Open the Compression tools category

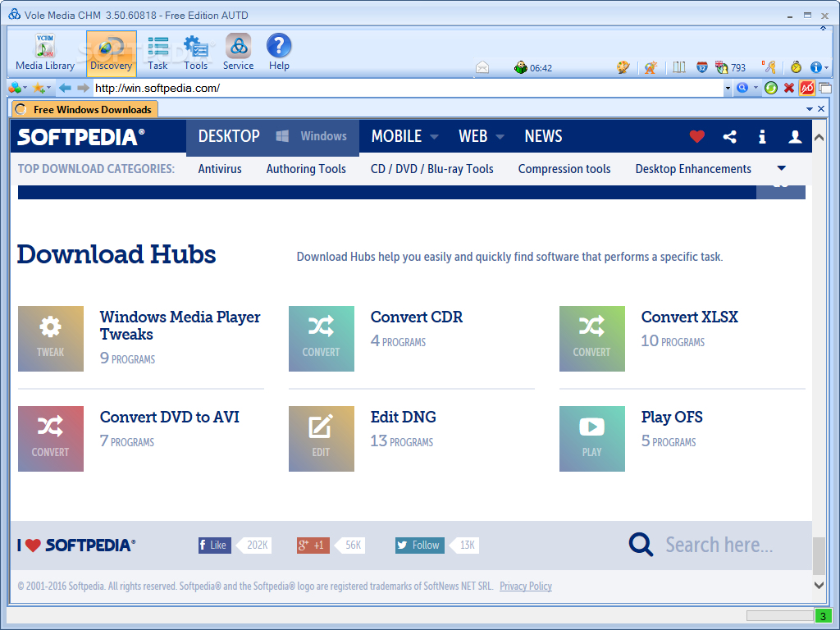(564, 169)
